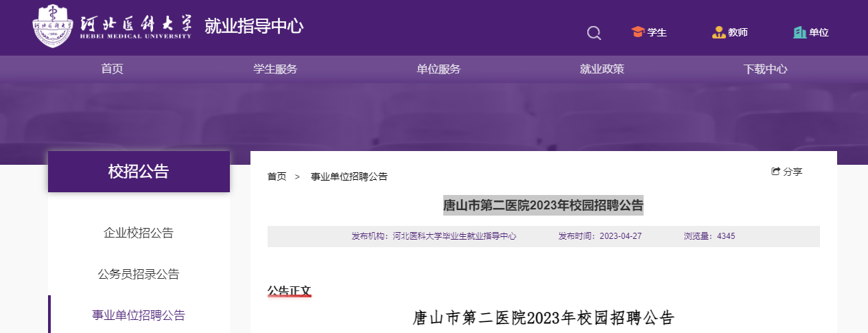Viewport: 868px width, 333px height.
Task: Open 首页 in the main navigation bar
Action: tap(112, 69)
